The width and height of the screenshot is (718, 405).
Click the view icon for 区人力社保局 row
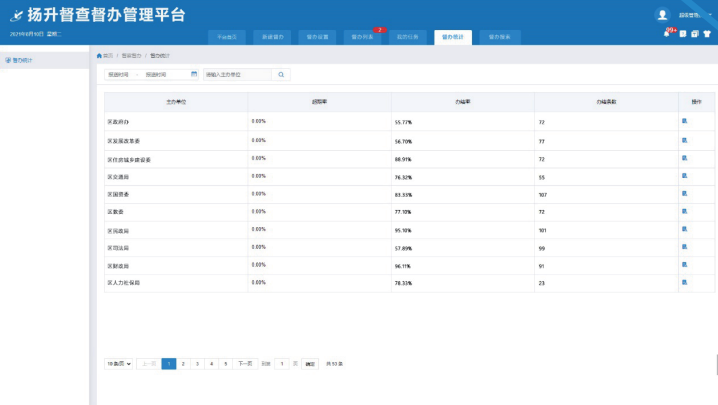click(x=685, y=283)
